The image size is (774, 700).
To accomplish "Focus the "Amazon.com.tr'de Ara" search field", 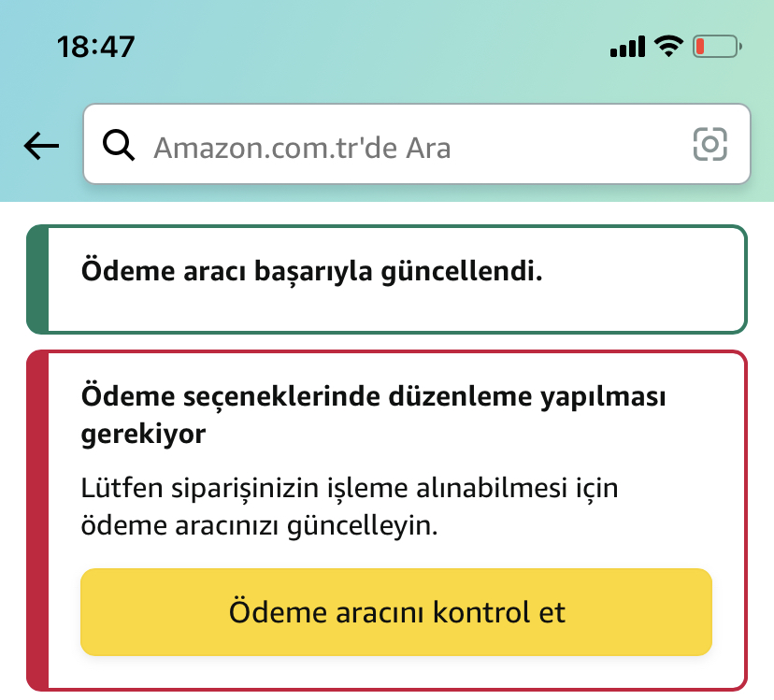I will click(x=402, y=145).
